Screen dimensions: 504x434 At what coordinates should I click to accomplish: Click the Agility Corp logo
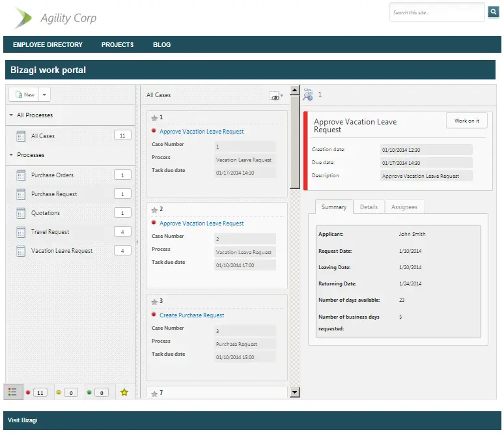coord(55,18)
